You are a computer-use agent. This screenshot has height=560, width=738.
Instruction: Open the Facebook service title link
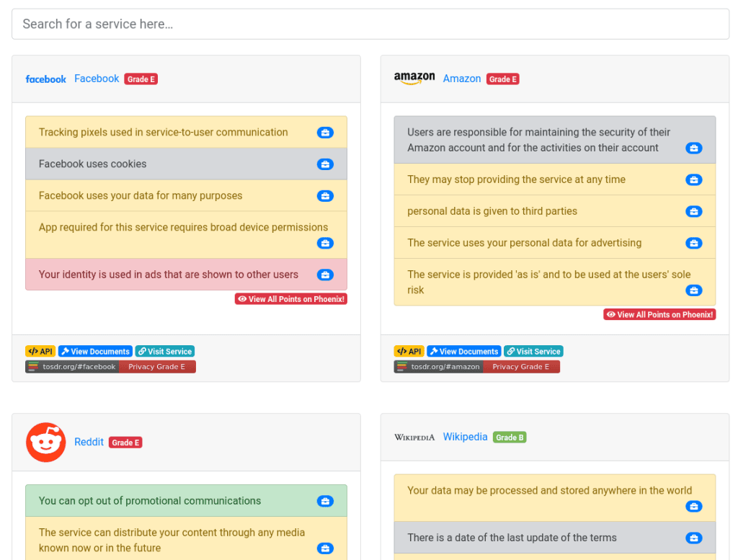click(97, 79)
